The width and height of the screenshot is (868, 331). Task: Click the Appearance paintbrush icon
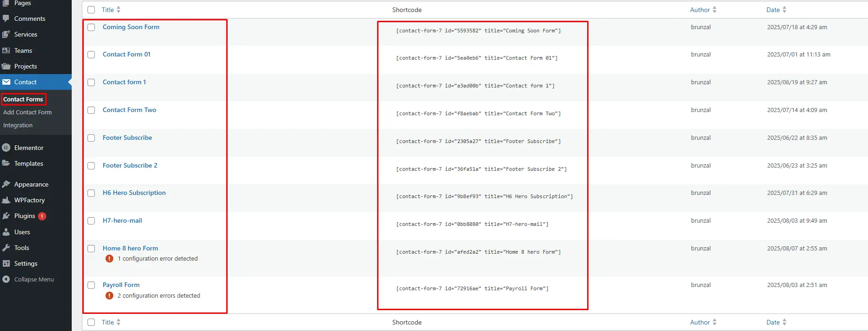(x=6, y=184)
